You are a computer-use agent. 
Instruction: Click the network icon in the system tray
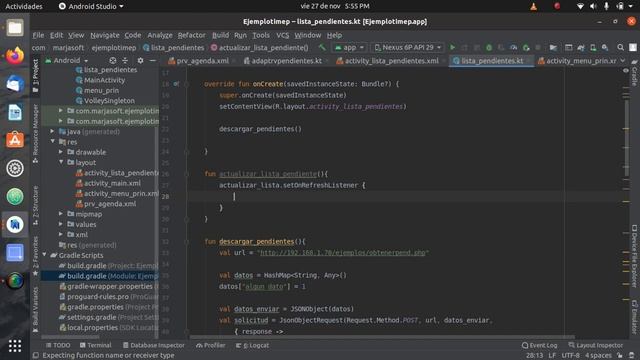[580, 6]
